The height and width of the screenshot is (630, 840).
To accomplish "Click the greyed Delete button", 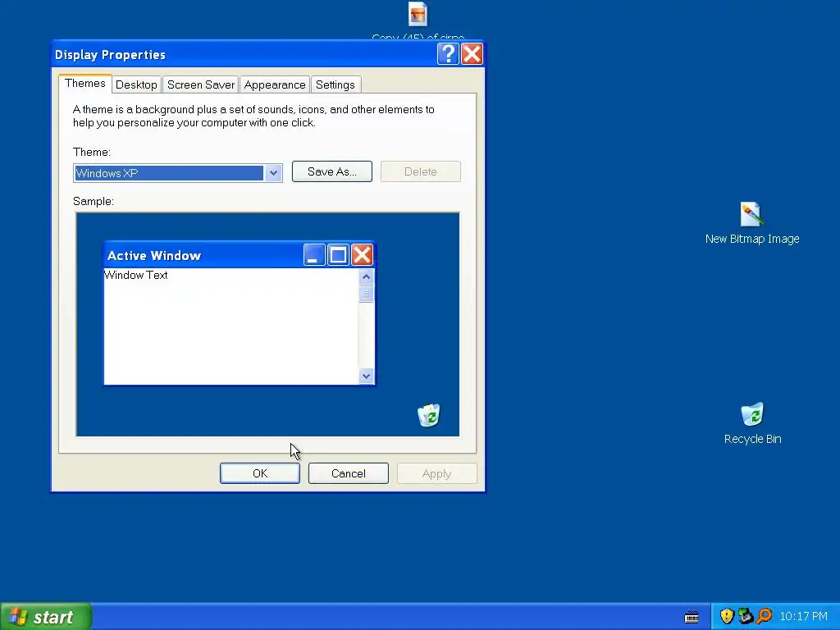I will (421, 171).
